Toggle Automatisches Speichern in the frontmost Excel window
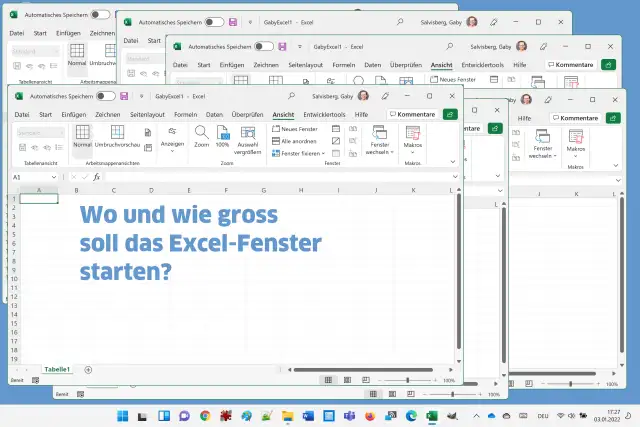The width and height of the screenshot is (640, 427). [x=105, y=96]
